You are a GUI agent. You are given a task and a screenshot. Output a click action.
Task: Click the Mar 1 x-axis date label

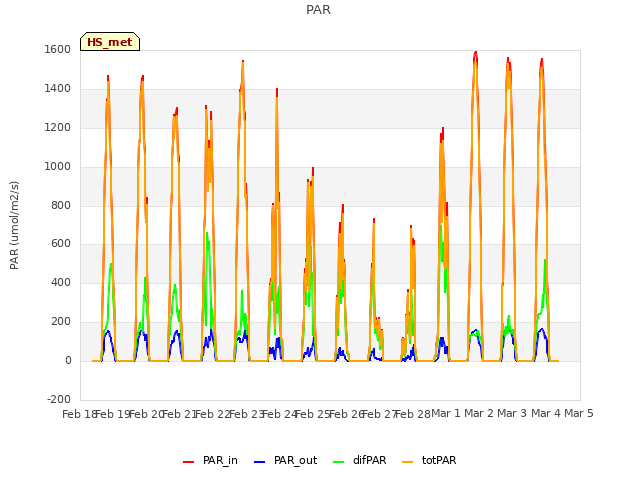446,413
